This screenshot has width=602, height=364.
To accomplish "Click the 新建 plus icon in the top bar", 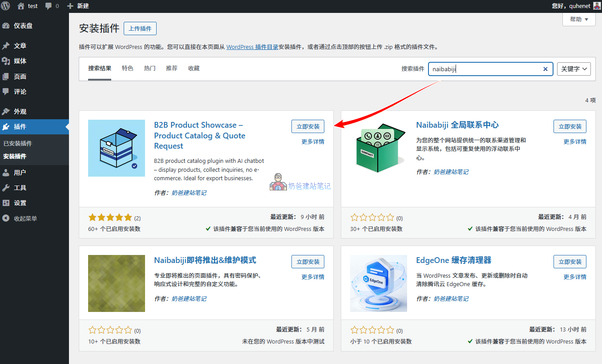I will (x=70, y=6).
